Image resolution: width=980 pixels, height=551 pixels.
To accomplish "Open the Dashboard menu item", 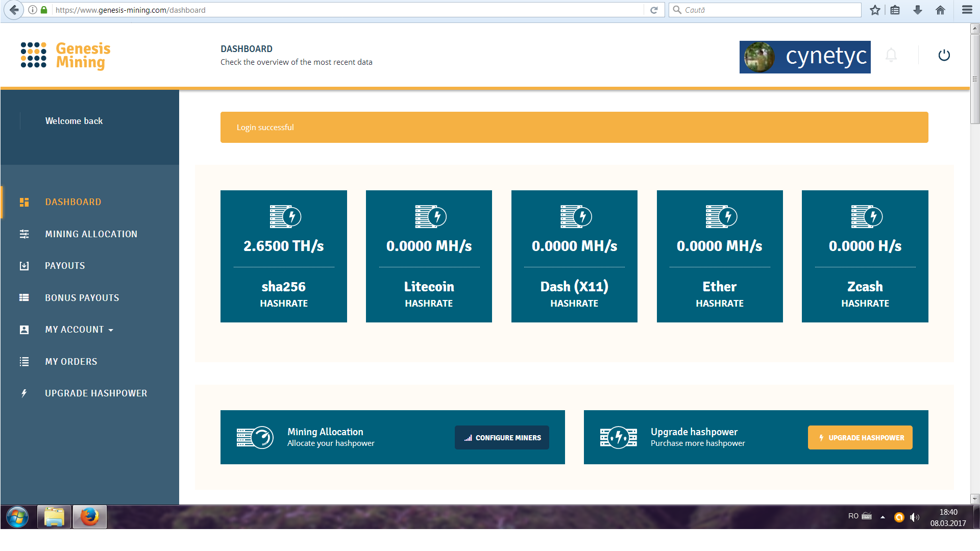I will pos(73,202).
